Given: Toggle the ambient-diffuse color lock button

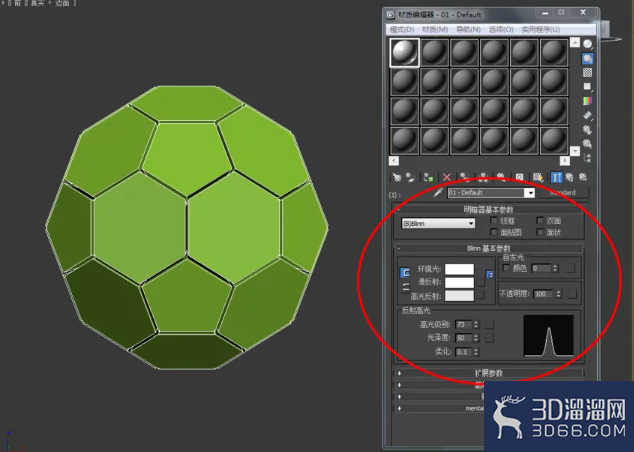Looking at the screenshot, I should [x=405, y=273].
